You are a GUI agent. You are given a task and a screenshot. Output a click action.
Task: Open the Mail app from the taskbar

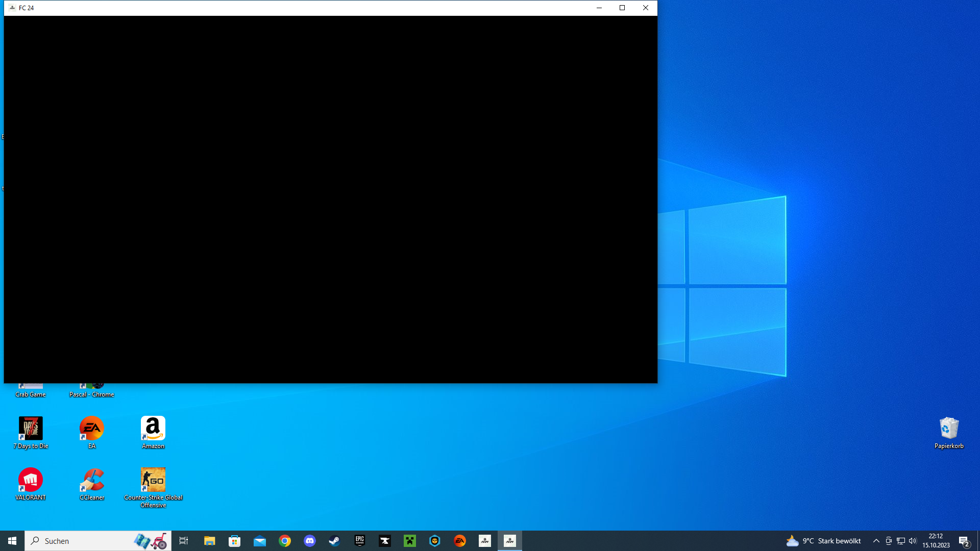(x=260, y=541)
